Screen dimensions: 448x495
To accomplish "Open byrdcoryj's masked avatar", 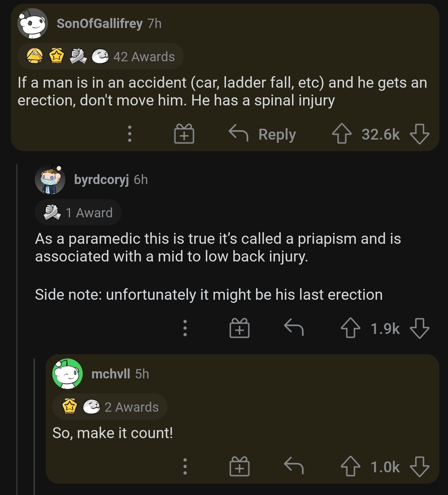I will click(51, 180).
